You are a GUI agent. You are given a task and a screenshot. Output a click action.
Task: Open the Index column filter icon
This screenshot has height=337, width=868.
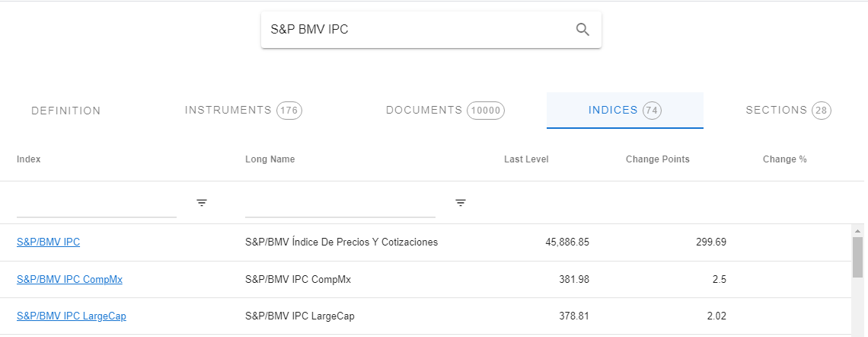click(202, 203)
